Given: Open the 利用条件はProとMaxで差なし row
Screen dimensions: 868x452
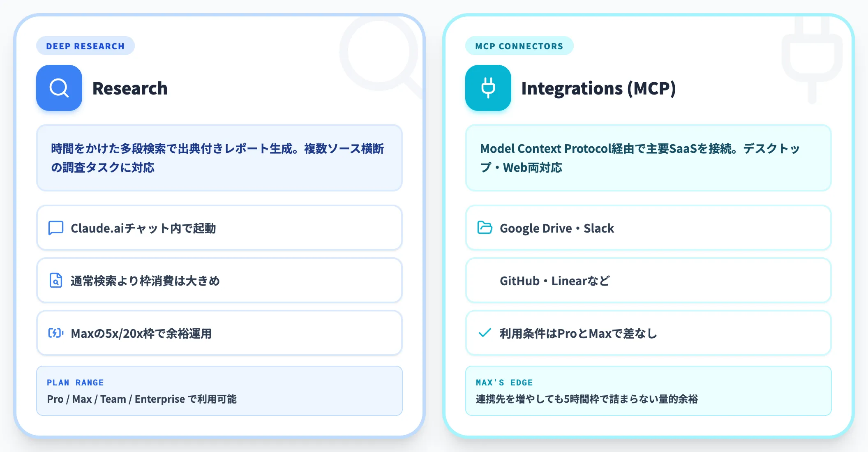Looking at the screenshot, I should [649, 333].
